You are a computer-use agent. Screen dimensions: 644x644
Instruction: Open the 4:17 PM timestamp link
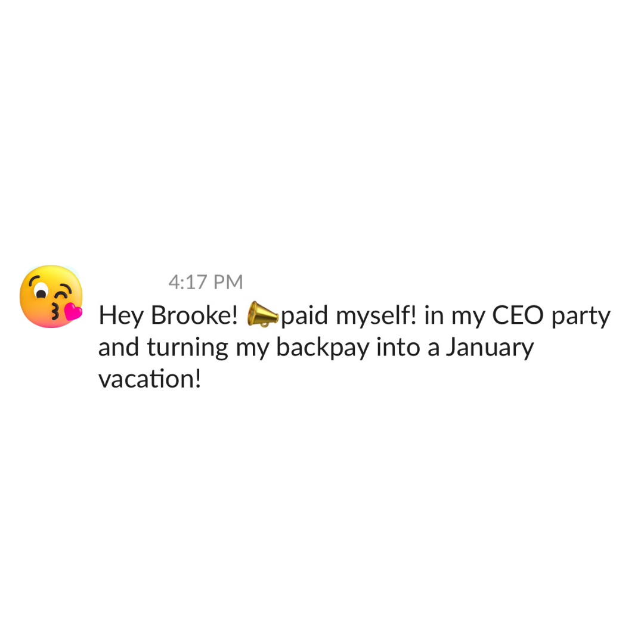click(x=205, y=282)
